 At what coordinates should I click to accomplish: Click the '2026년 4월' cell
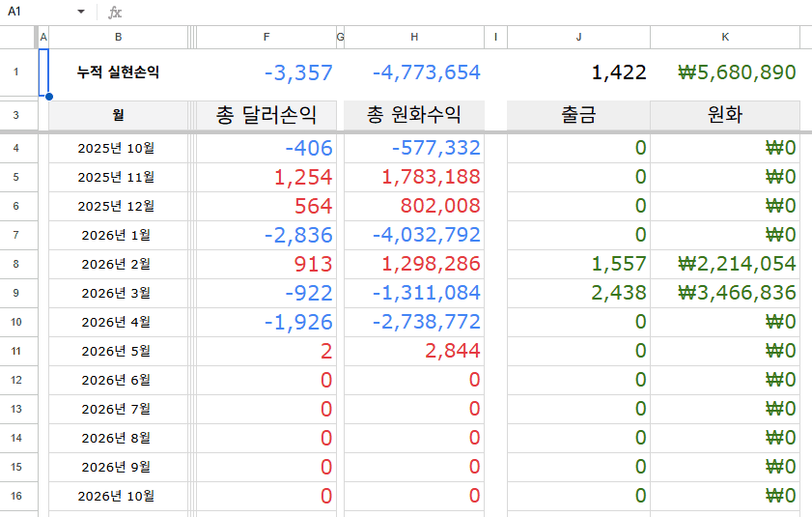(118, 323)
